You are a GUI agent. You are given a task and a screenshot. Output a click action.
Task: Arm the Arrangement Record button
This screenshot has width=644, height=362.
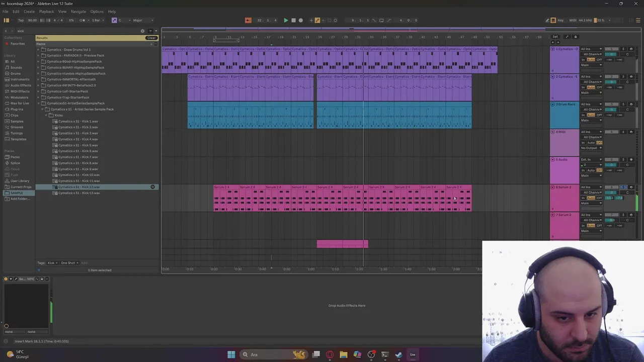pyautogui.click(x=300, y=20)
